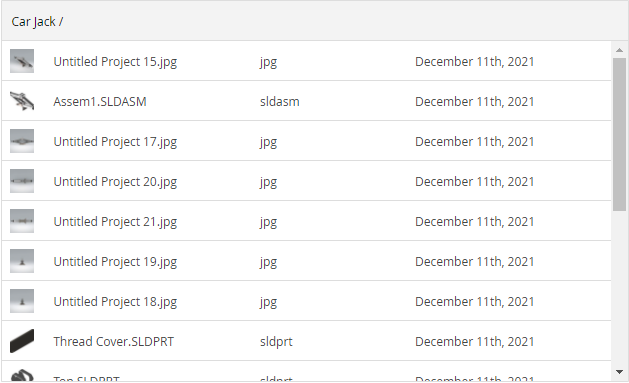Open the Untitled Project 15.jpg file name
629x383 pixels.
pyautogui.click(x=115, y=62)
